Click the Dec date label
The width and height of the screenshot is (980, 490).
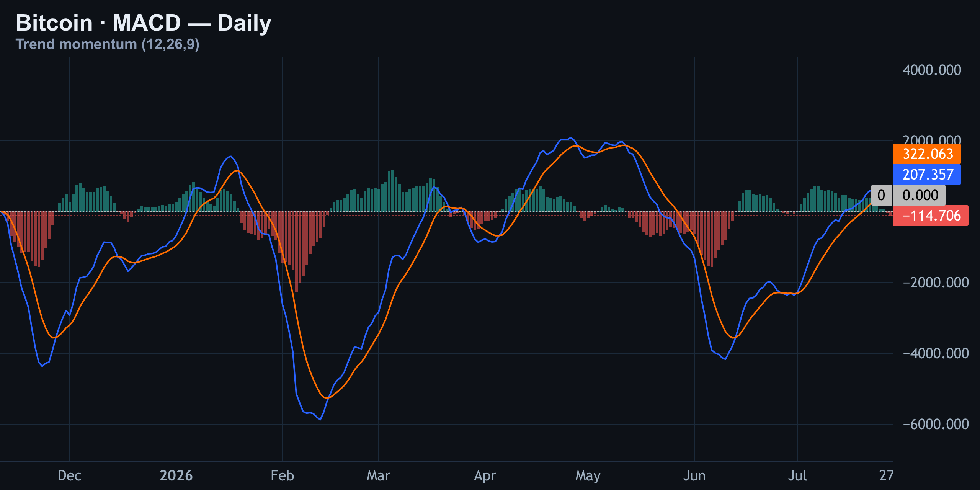coord(69,475)
